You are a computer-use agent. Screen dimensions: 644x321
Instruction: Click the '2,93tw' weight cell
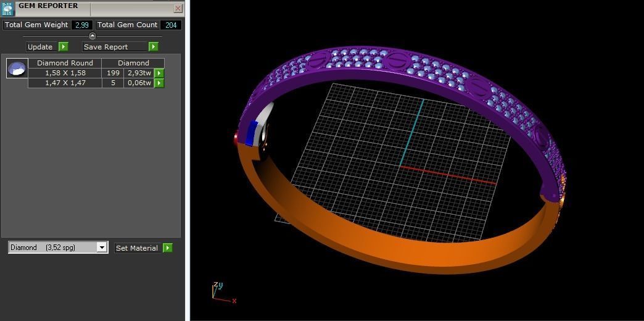pyautogui.click(x=139, y=73)
